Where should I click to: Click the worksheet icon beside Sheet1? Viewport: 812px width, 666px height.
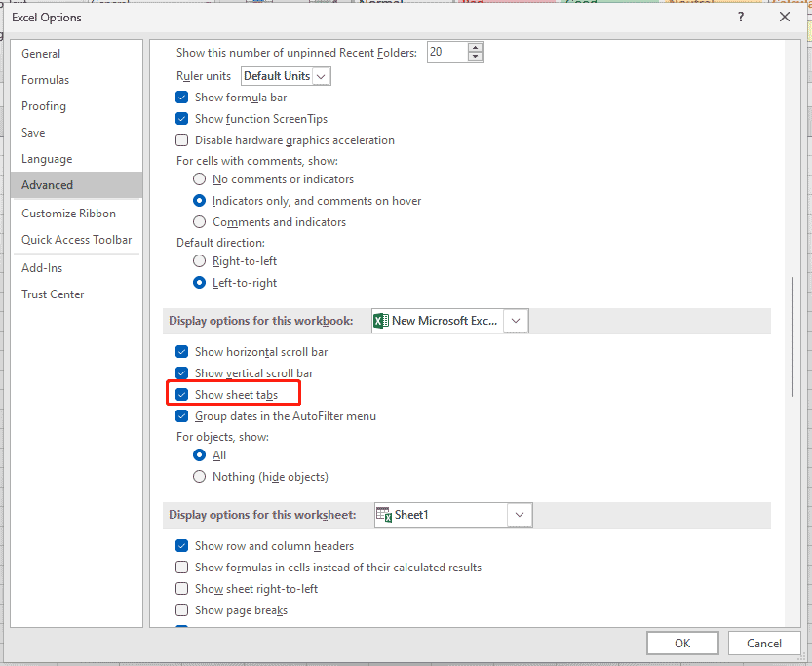coord(385,515)
